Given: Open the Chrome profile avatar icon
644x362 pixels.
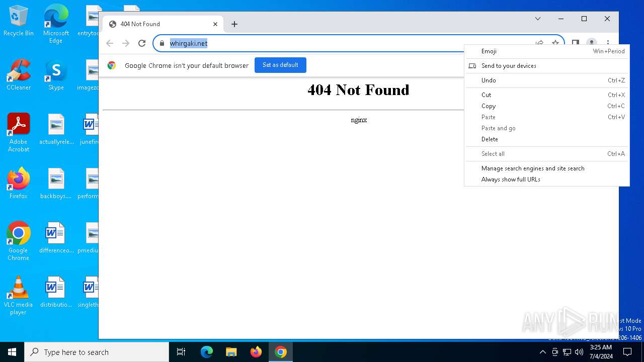Looking at the screenshot, I should (x=592, y=43).
